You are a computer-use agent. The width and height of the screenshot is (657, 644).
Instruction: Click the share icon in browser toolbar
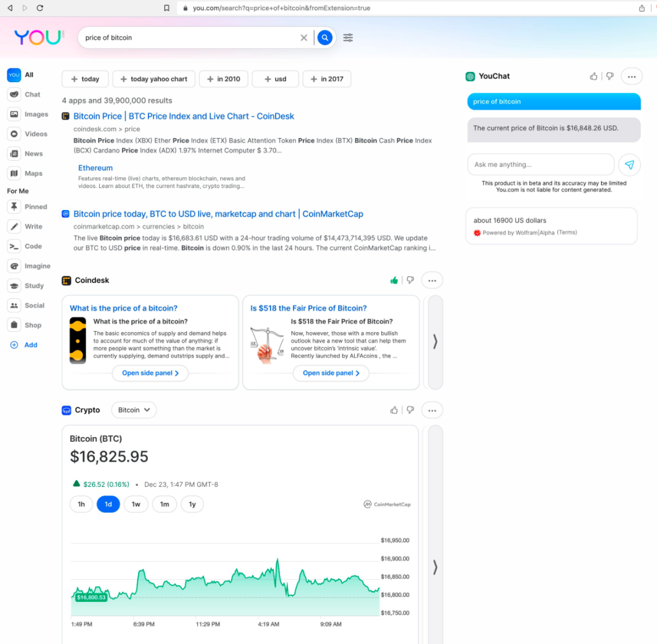tap(642, 8)
